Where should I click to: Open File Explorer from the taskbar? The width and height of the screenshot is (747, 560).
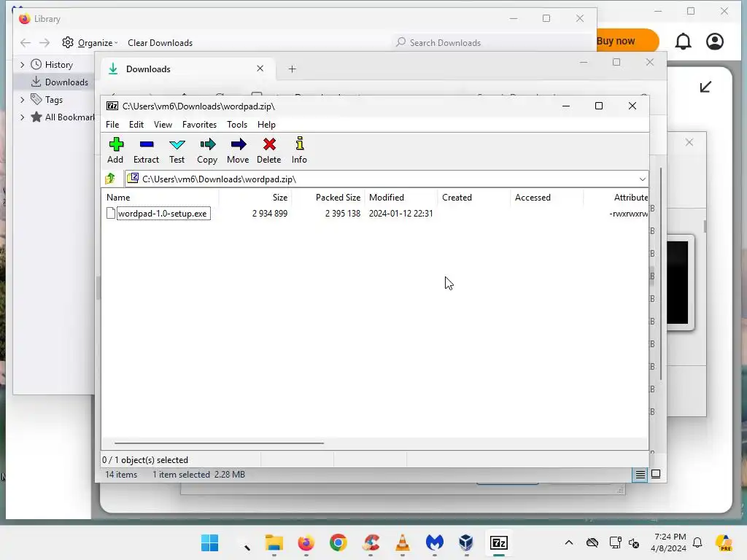coord(274,542)
